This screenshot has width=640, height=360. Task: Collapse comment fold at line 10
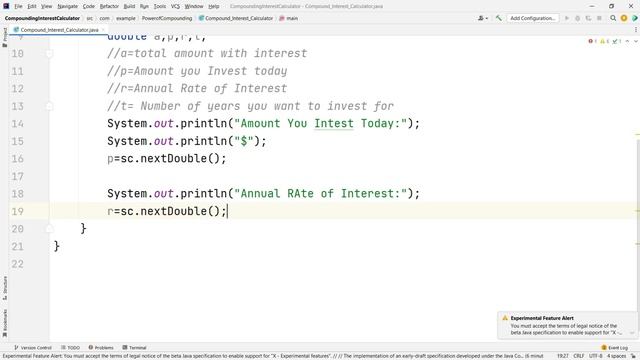(49, 53)
